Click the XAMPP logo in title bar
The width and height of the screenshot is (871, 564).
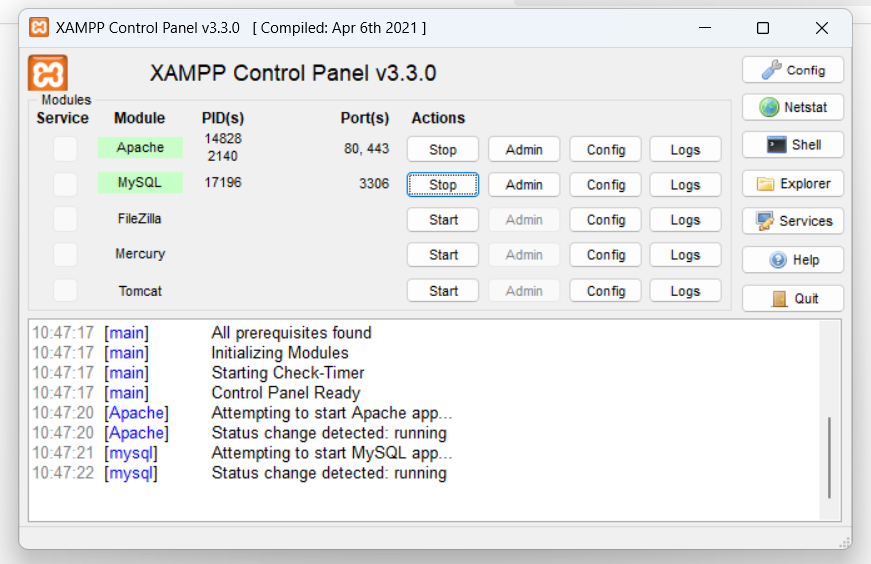click(x=39, y=27)
